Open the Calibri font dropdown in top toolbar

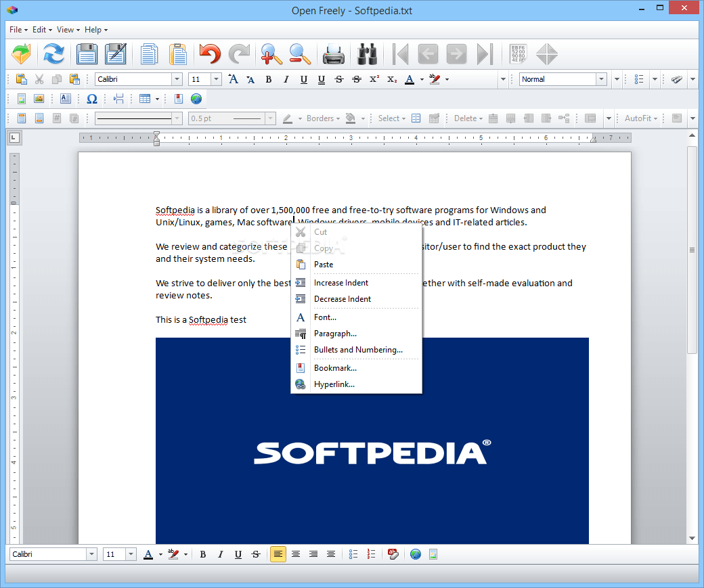[x=177, y=79]
